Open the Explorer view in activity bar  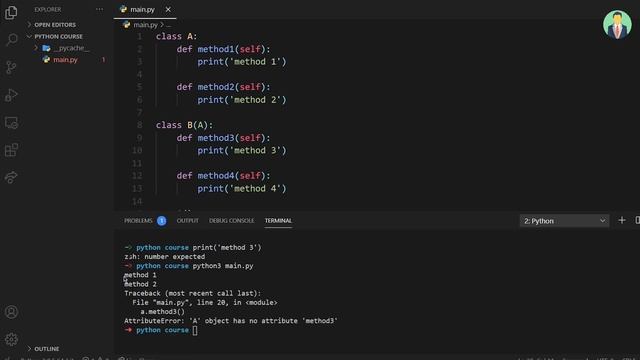[x=11, y=12]
